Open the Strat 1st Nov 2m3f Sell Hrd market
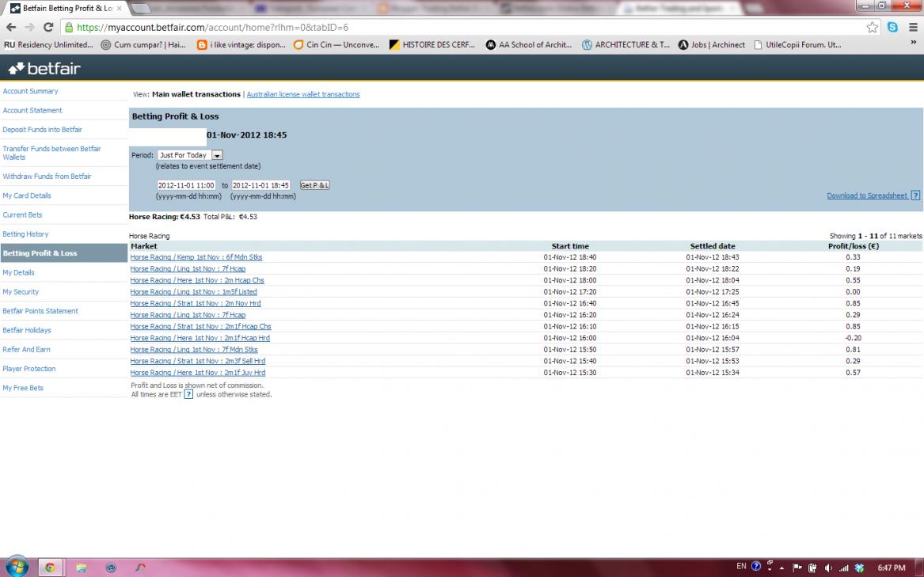This screenshot has width=924, height=577. 198,361
